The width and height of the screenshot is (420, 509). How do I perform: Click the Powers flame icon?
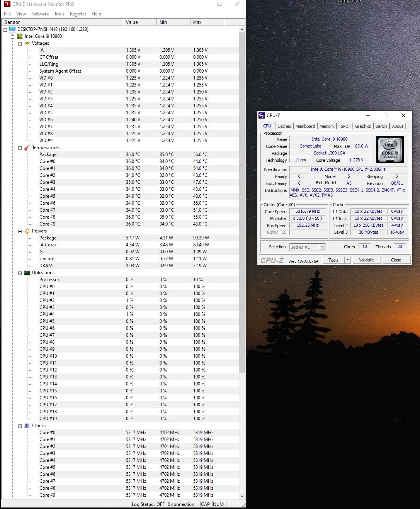(x=27, y=231)
